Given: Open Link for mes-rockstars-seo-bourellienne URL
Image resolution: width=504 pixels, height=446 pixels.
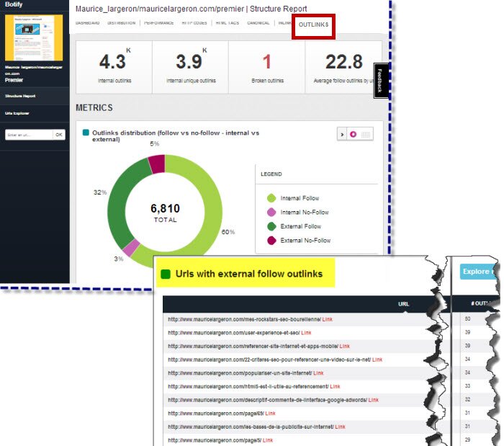Looking at the screenshot, I should (x=327, y=319).
